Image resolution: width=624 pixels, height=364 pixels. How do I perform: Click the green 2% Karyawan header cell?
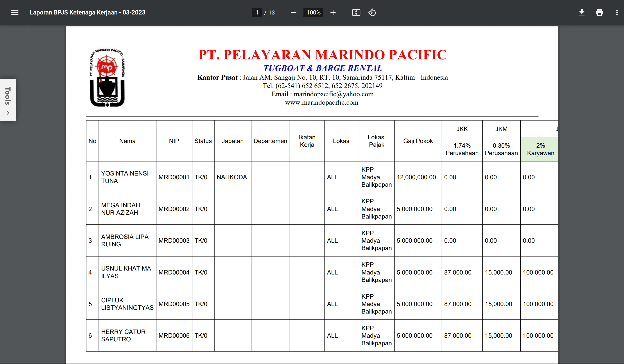[540, 149]
